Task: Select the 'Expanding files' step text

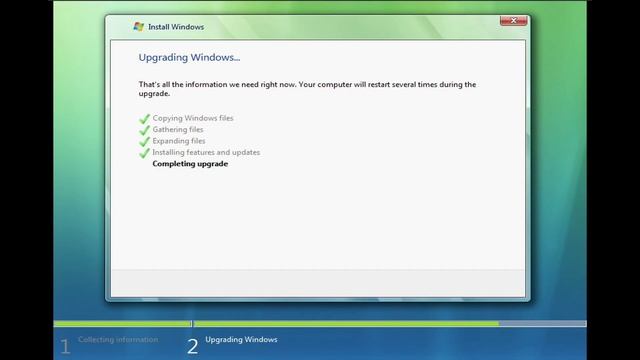Action: pyautogui.click(x=179, y=141)
